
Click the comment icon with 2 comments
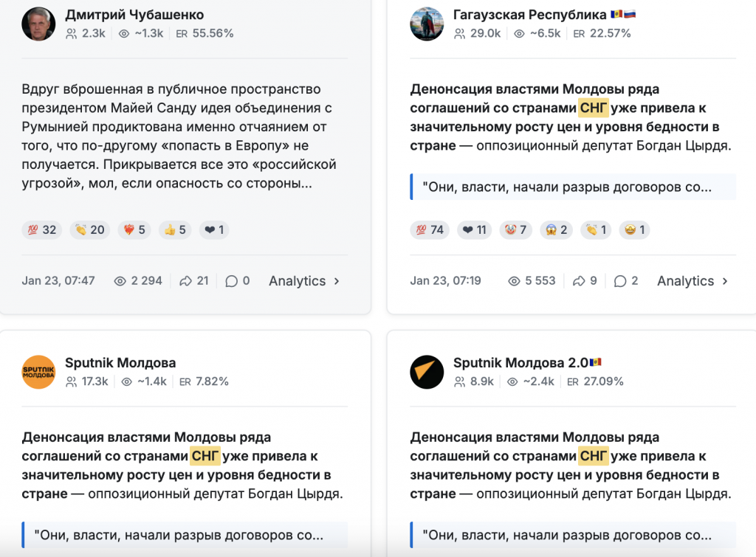(x=620, y=281)
